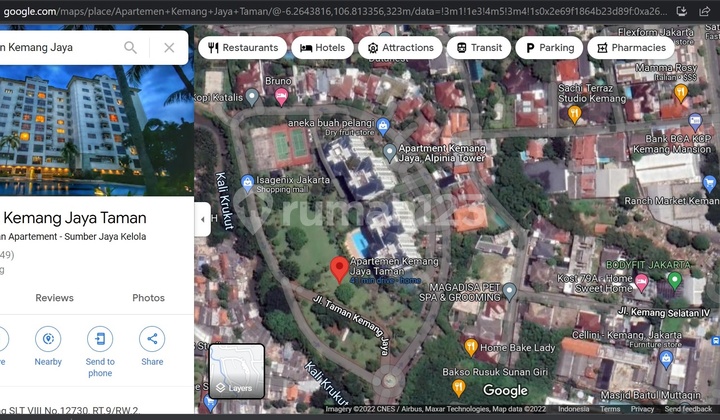The image size is (720, 420).
Task: Open the Reviews tab
Action: click(x=55, y=298)
